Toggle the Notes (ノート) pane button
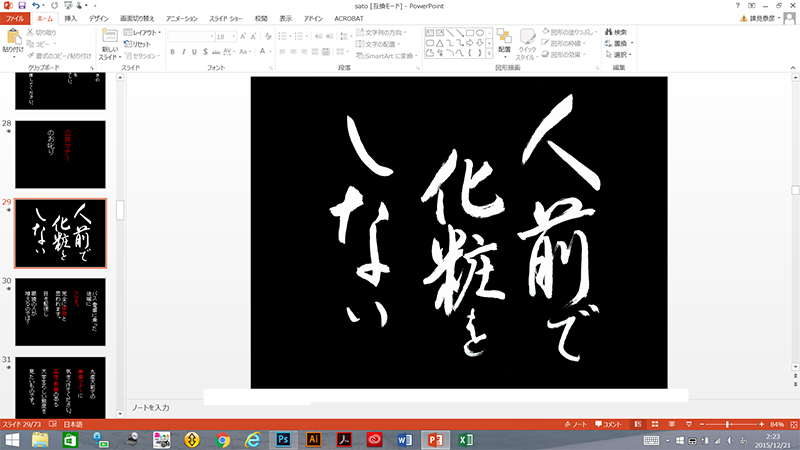 point(575,424)
